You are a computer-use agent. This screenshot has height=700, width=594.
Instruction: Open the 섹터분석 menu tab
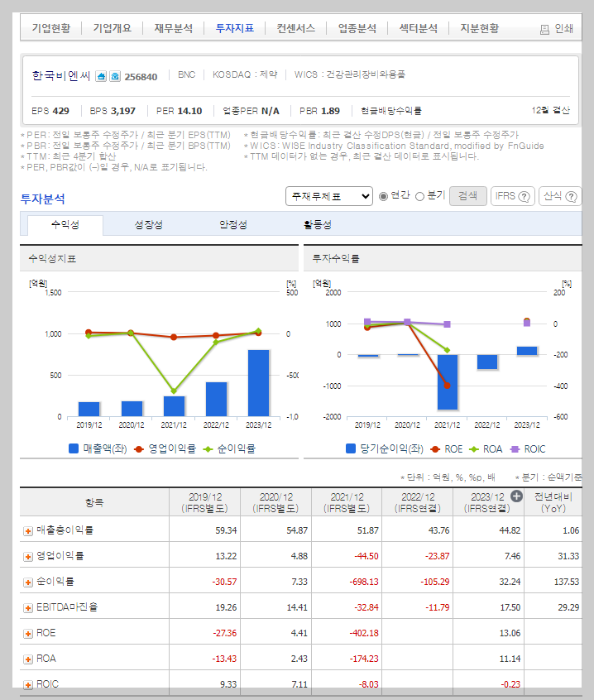(418, 28)
